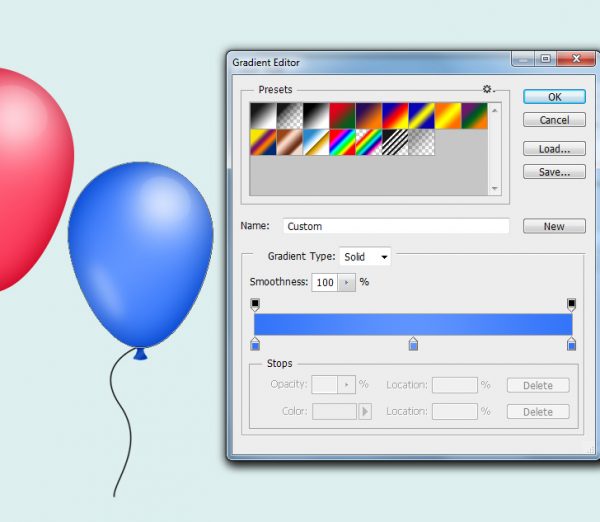Choose the violet-to-orange gradient preset

point(369,116)
